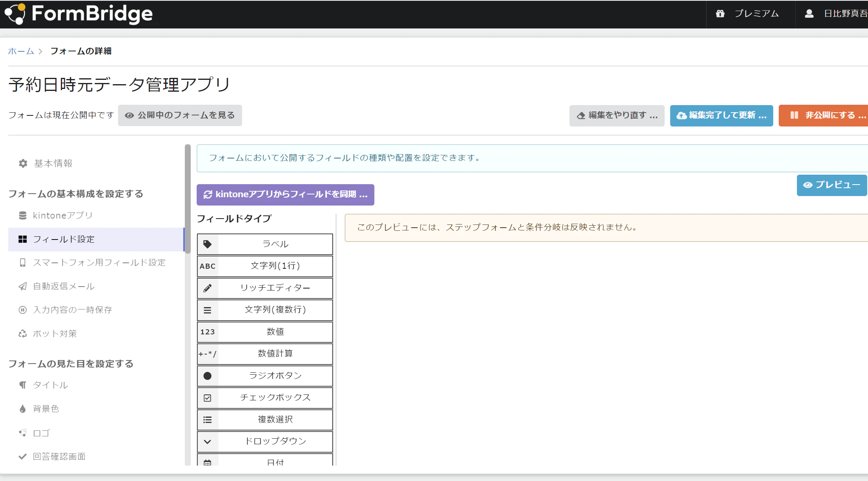Image resolution: width=868 pixels, height=481 pixels.
Task: Click the 123 numeric field icon
Action: [207, 332]
